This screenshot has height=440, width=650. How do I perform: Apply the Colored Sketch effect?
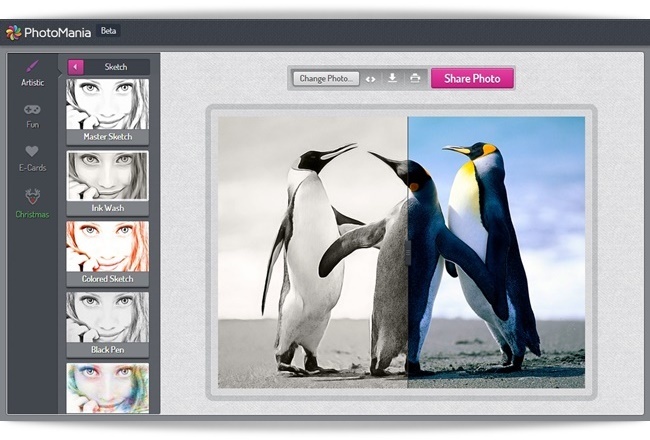(107, 254)
